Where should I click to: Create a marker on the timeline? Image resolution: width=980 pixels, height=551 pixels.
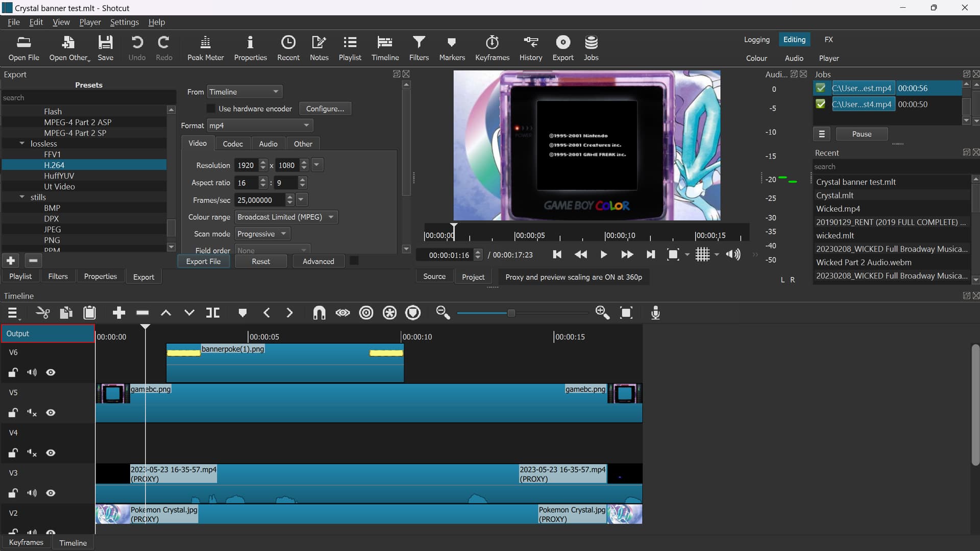click(242, 313)
